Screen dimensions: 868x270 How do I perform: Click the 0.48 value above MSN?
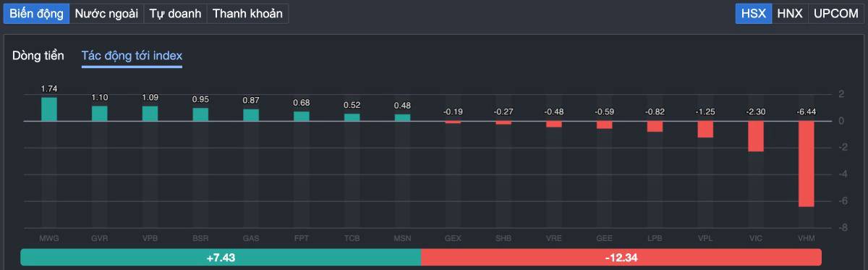(x=402, y=106)
